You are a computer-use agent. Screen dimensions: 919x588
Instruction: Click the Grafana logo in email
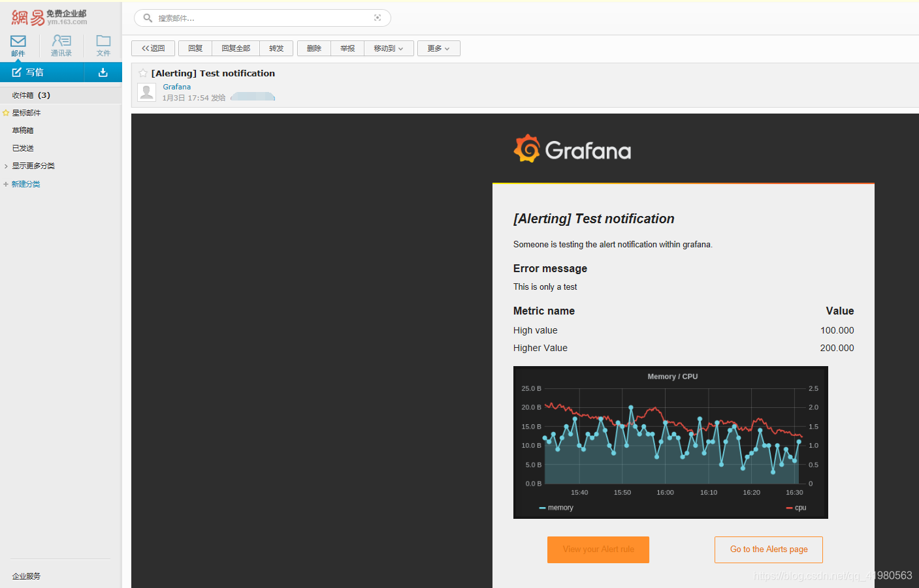click(572, 149)
